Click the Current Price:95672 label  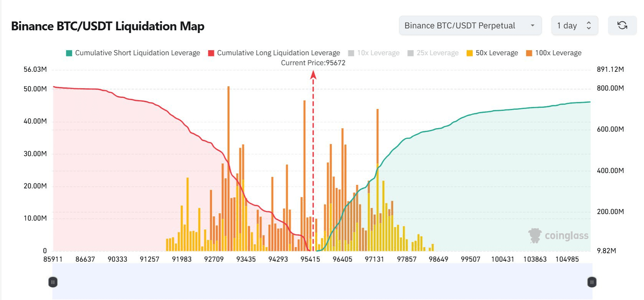pyautogui.click(x=313, y=63)
